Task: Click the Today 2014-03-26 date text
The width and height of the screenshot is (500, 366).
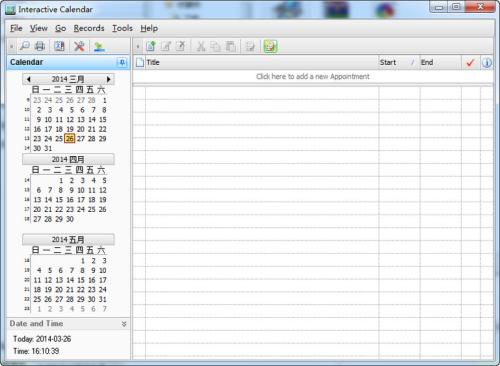Action: click(42, 339)
